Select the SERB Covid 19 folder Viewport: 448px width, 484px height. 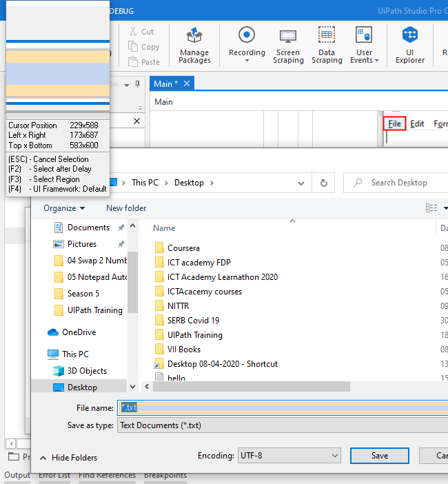coord(187,321)
